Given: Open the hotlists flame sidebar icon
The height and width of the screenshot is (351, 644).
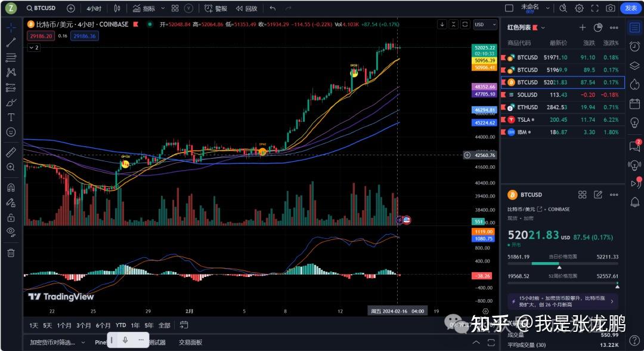Looking at the screenshot, I should (634, 85).
